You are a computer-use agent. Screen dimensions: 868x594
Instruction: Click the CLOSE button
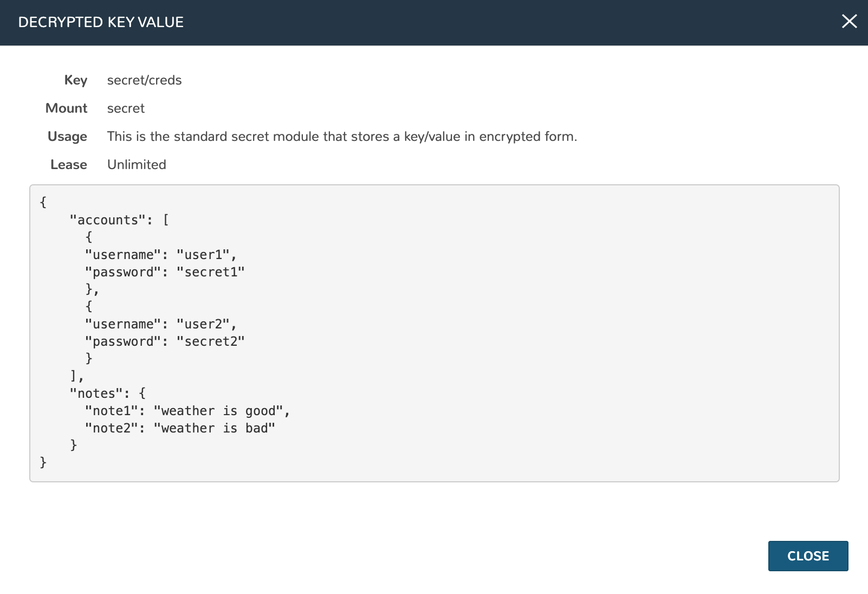point(808,556)
